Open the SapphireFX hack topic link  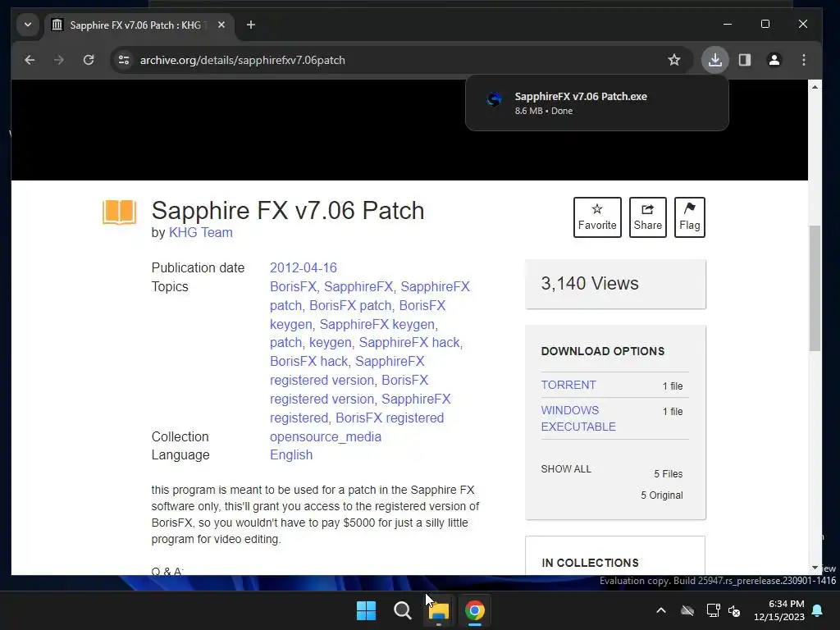coord(409,342)
